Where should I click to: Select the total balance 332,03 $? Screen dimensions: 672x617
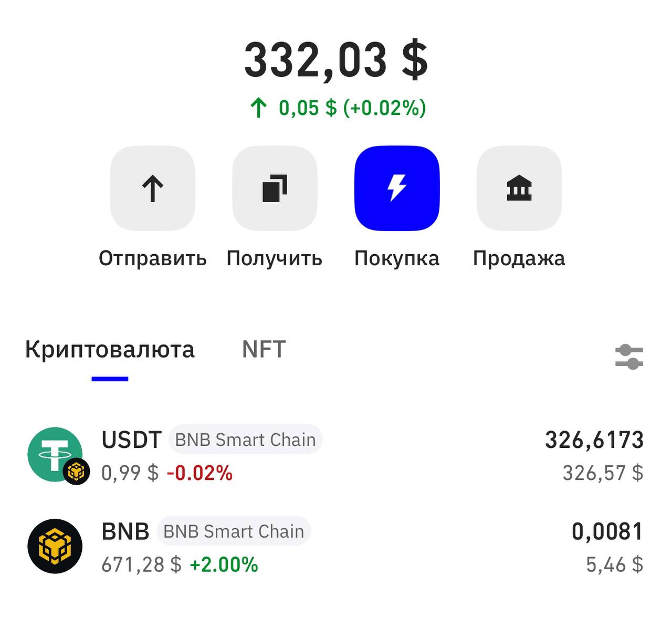[x=336, y=60]
